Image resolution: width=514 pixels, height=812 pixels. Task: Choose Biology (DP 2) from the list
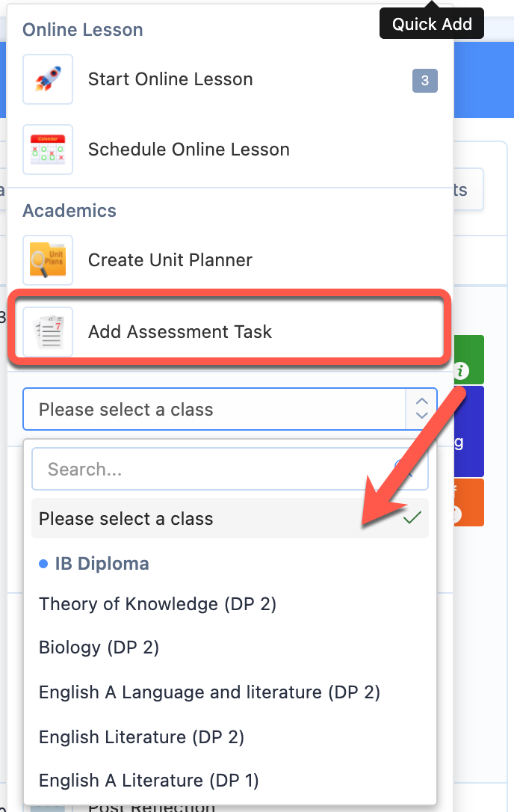tap(99, 648)
